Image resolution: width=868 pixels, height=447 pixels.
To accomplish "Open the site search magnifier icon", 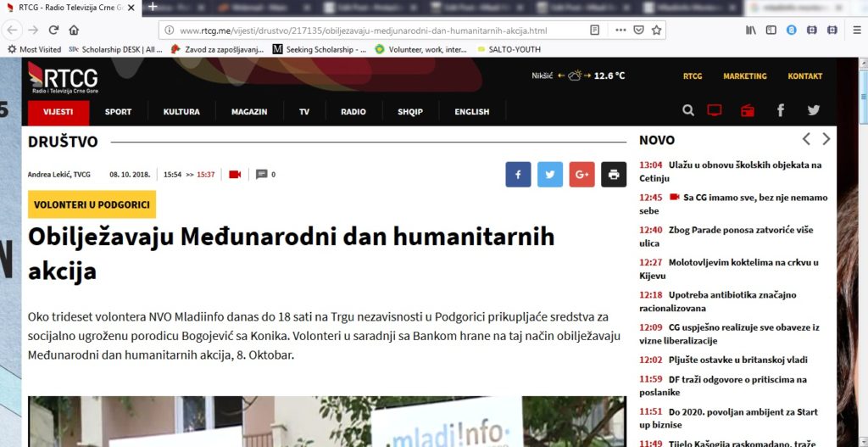I will [x=688, y=110].
